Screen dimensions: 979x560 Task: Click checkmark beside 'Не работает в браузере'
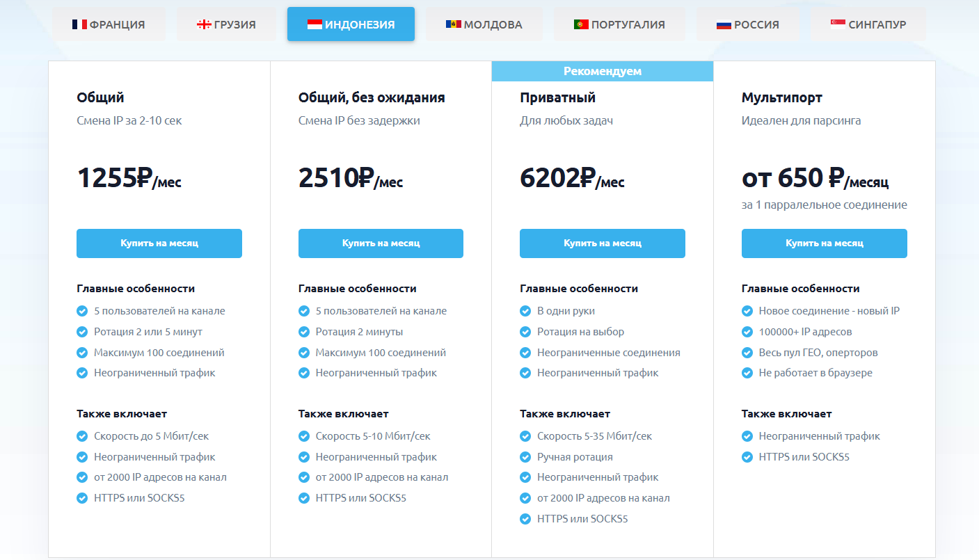[x=747, y=373]
